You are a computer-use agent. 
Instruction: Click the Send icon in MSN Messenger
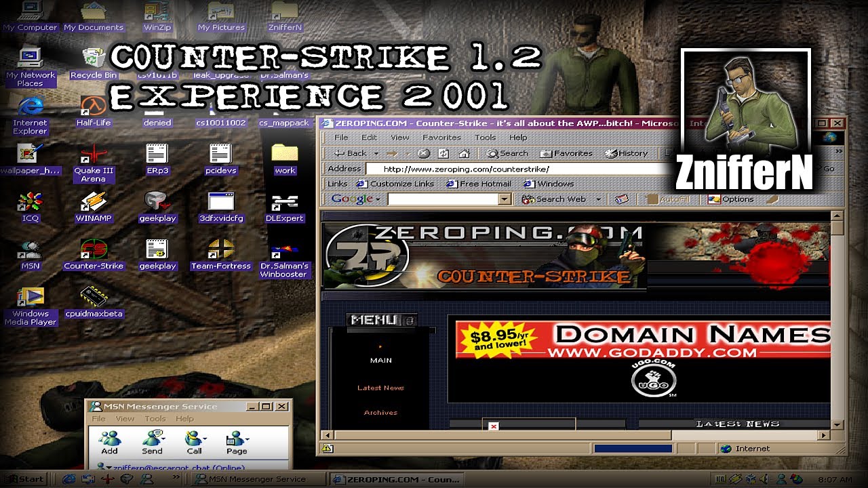tap(152, 443)
